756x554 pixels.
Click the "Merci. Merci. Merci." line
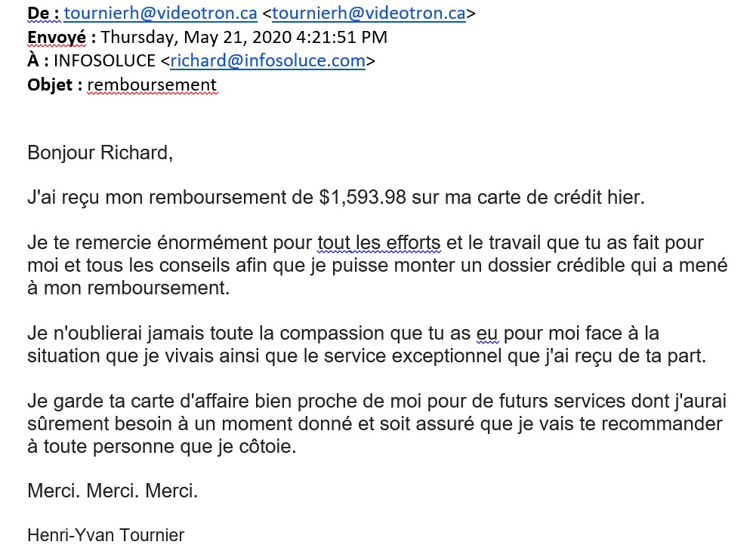[113, 491]
